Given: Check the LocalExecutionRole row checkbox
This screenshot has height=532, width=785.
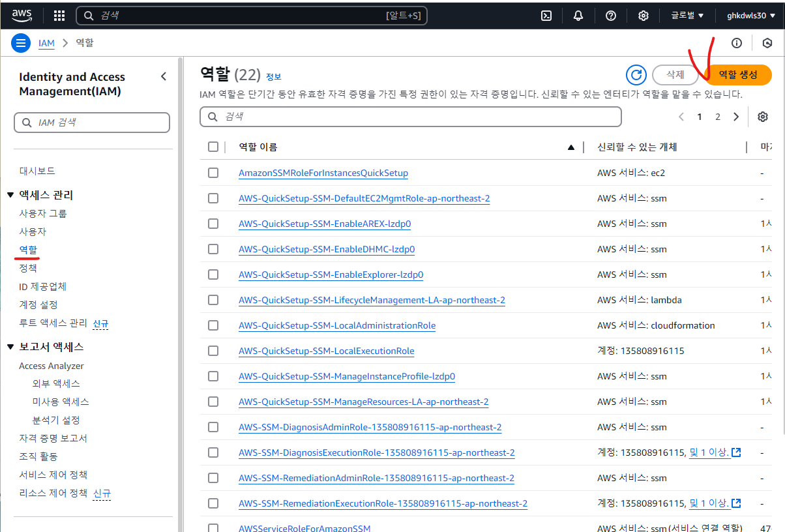Looking at the screenshot, I should click(x=213, y=351).
